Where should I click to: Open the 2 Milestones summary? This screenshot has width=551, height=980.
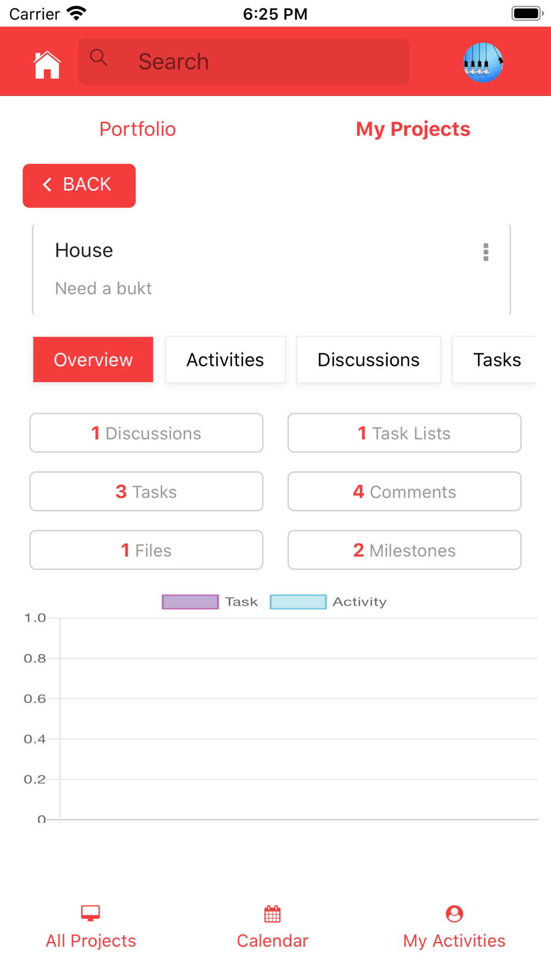(x=404, y=550)
